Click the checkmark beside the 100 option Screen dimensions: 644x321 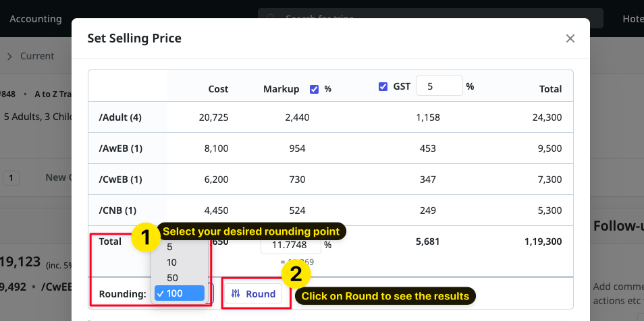[x=160, y=293]
